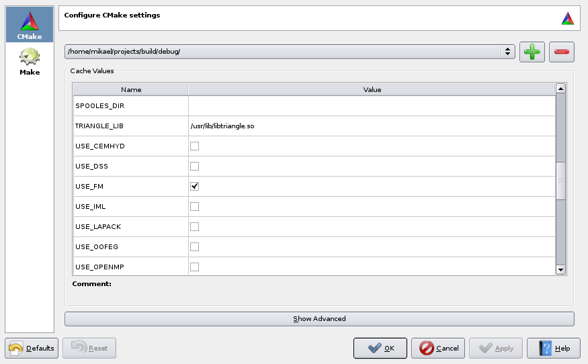This screenshot has height=364, width=588.
Task: Enable the USE_CEMHYD checkbox
Action: tap(195, 146)
